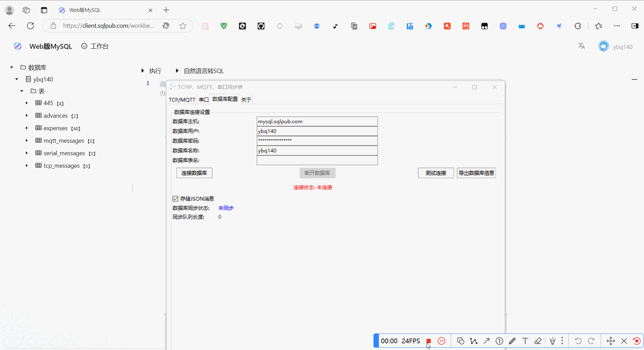This screenshot has width=644, height=350.
Task: Select the Web版MySQL browser tab
Action: [x=105, y=10]
